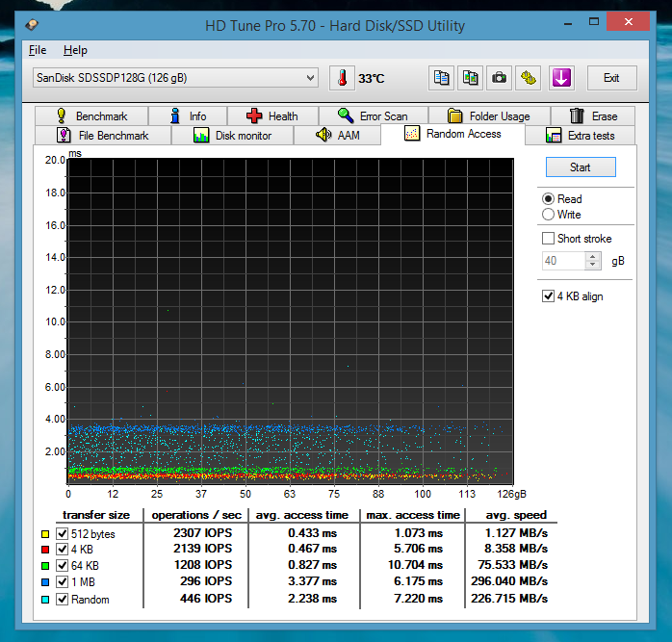Increase short stroke gB value
Viewport: 672px width, 642px height.
(x=593, y=256)
